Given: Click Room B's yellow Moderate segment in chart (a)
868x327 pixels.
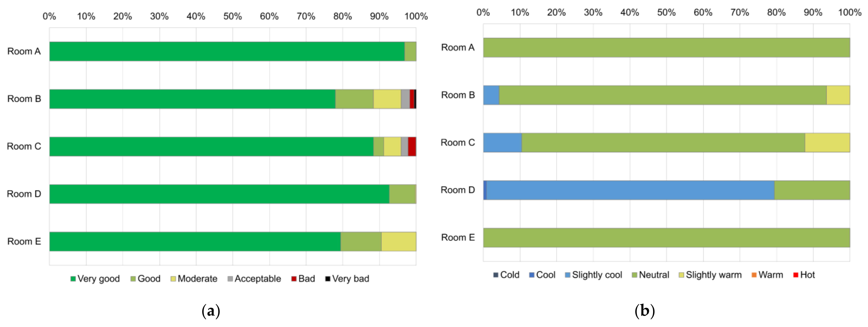Looking at the screenshot, I should tap(387, 99).
